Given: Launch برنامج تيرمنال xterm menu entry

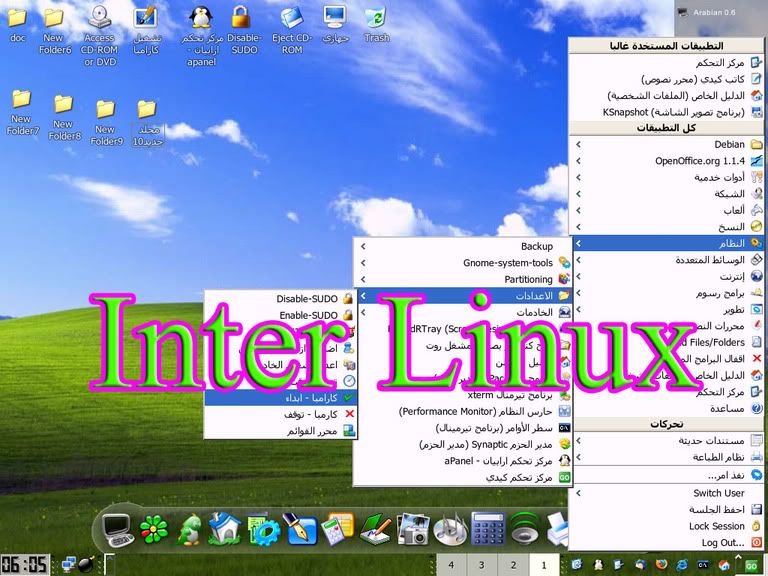Looking at the screenshot, I should [x=463, y=395].
